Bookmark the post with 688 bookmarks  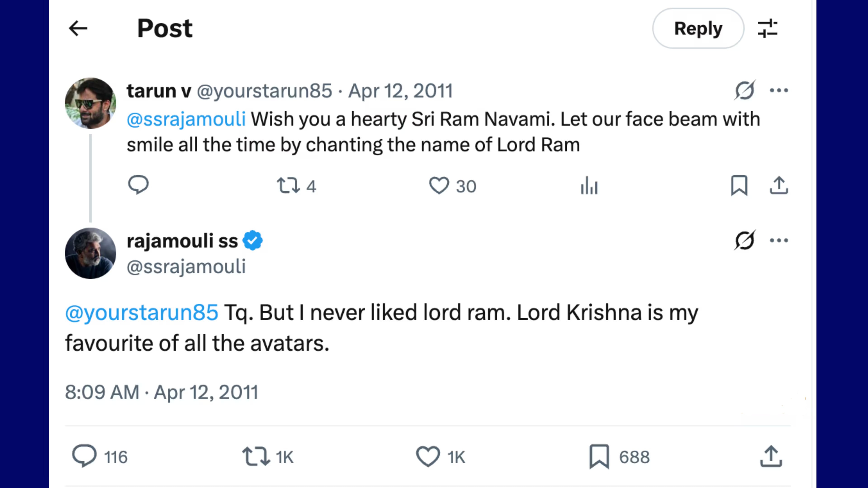(x=599, y=456)
